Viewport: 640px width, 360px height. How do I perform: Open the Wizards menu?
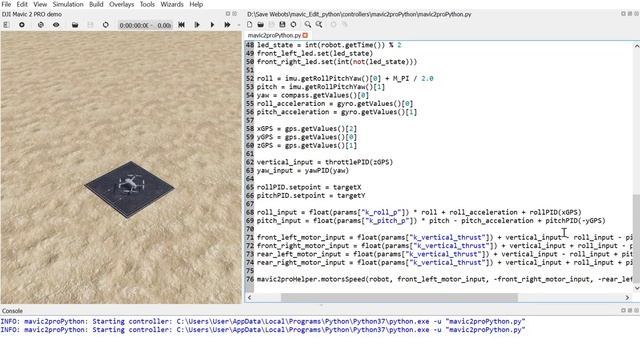point(172,4)
